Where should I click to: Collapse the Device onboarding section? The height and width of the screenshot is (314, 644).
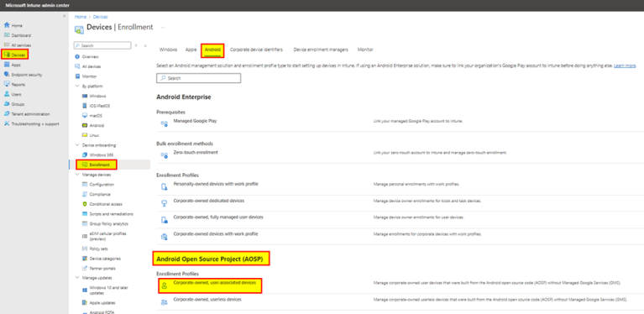(x=76, y=145)
